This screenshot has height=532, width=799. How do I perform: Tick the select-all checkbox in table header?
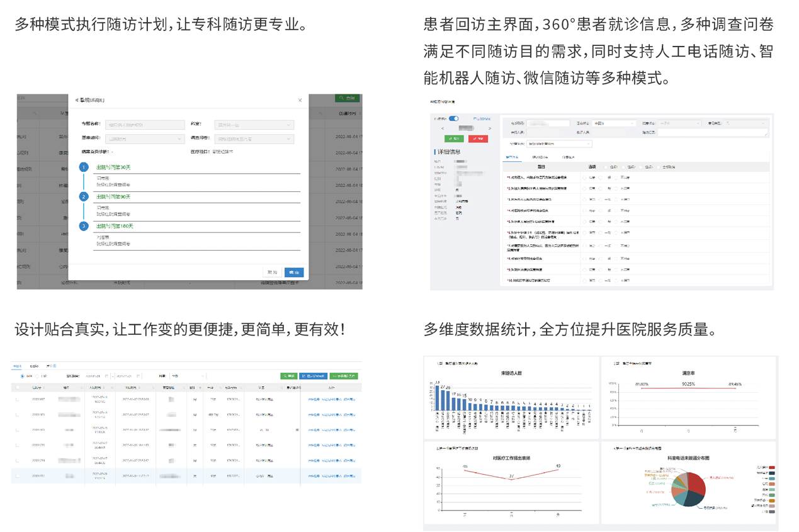pos(17,388)
